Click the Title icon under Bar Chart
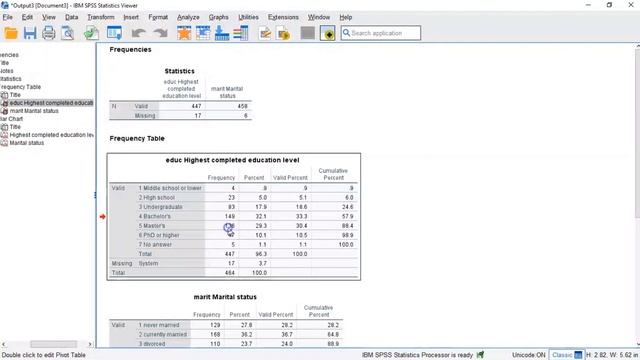Viewport: 640px width, 360px height. [4, 127]
